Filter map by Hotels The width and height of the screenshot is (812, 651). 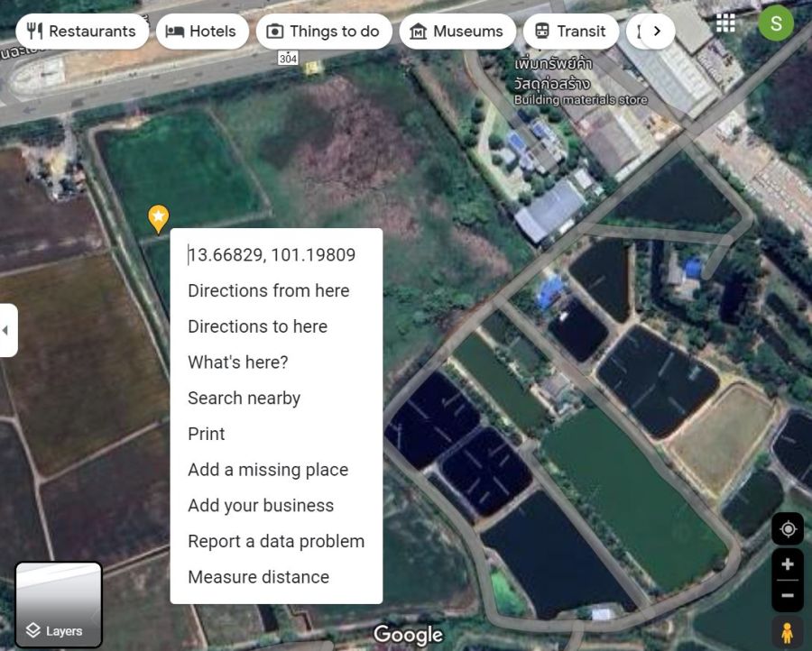click(202, 32)
